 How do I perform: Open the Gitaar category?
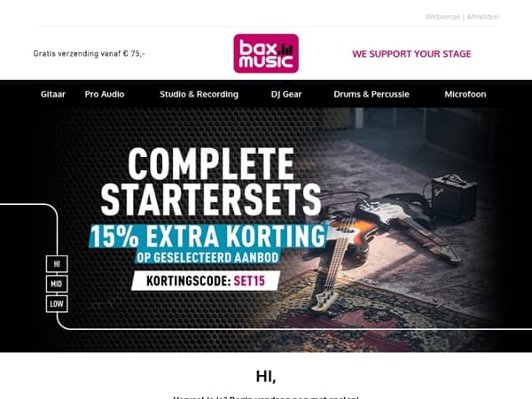(53, 94)
